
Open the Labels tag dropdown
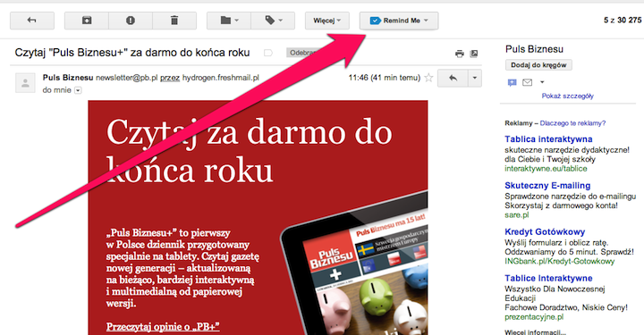[273, 21]
